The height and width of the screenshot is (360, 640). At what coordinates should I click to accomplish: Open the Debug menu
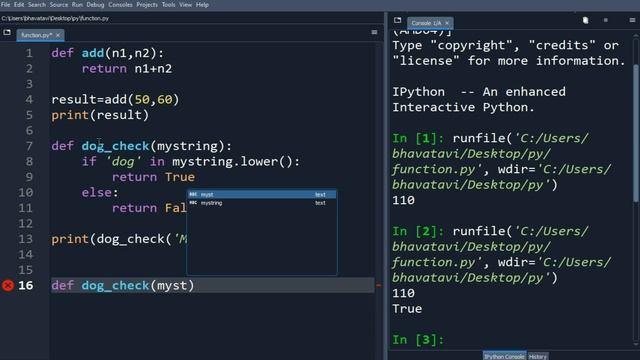[96, 4]
